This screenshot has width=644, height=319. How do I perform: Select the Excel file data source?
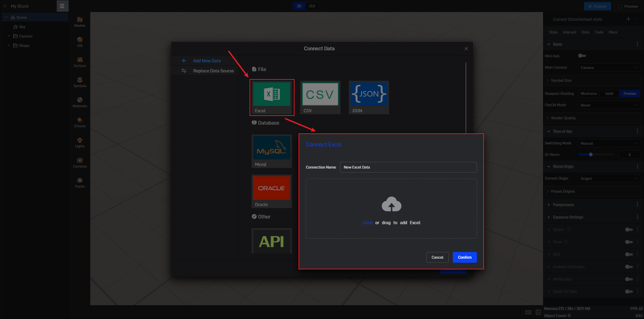272,97
